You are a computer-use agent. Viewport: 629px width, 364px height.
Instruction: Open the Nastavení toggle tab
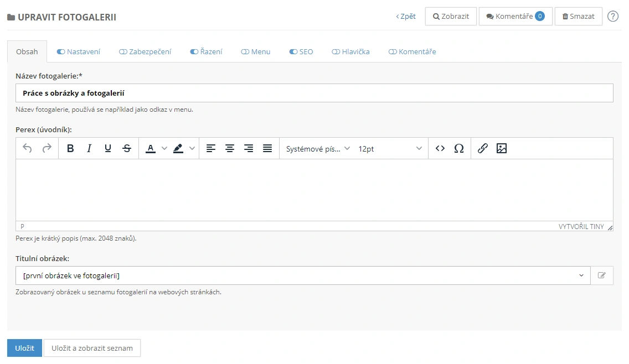tap(79, 51)
